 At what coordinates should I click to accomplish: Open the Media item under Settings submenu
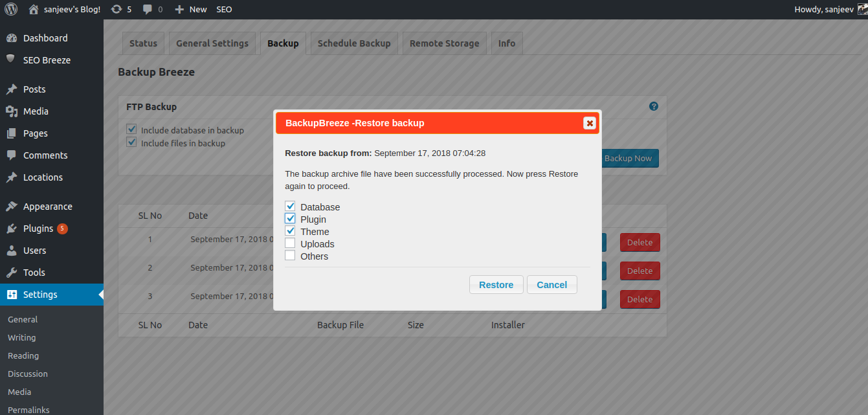click(x=19, y=392)
